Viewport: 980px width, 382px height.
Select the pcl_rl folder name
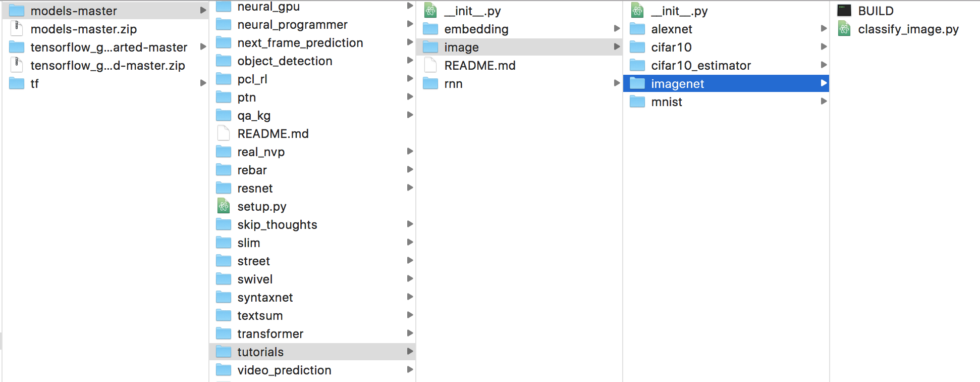[252, 79]
